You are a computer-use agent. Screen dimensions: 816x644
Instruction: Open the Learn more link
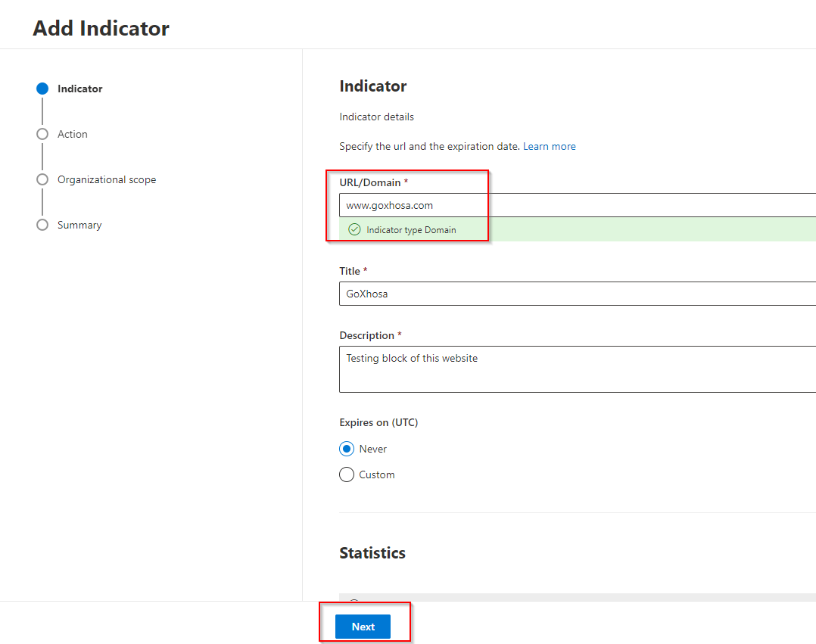click(x=549, y=146)
